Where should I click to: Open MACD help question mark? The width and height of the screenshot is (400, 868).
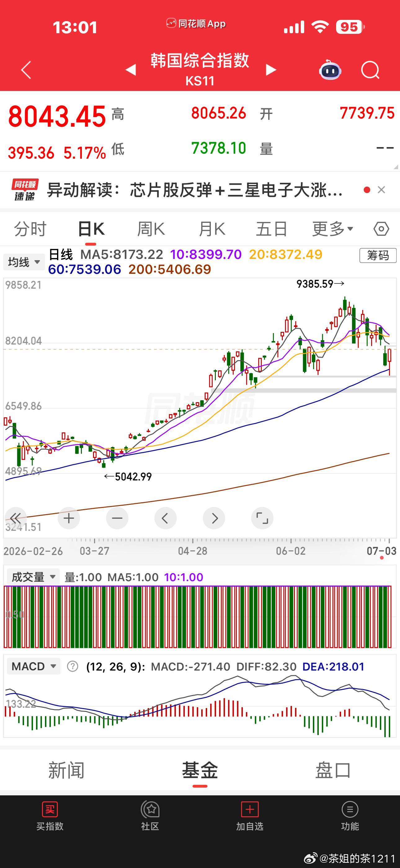click(72, 666)
